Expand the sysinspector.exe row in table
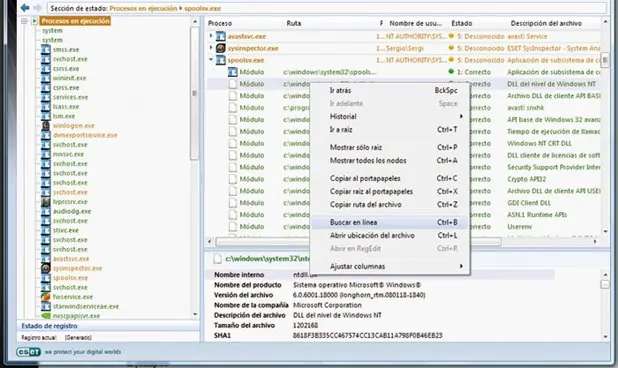 [x=211, y=48]
